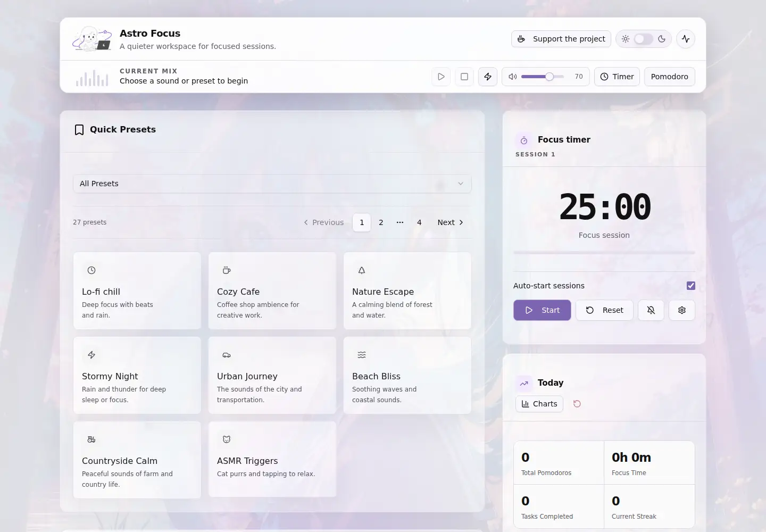This screenshot has width=766, height=532.
Task: Click the trending icon beside Today
Action: (x=524, y=383)
